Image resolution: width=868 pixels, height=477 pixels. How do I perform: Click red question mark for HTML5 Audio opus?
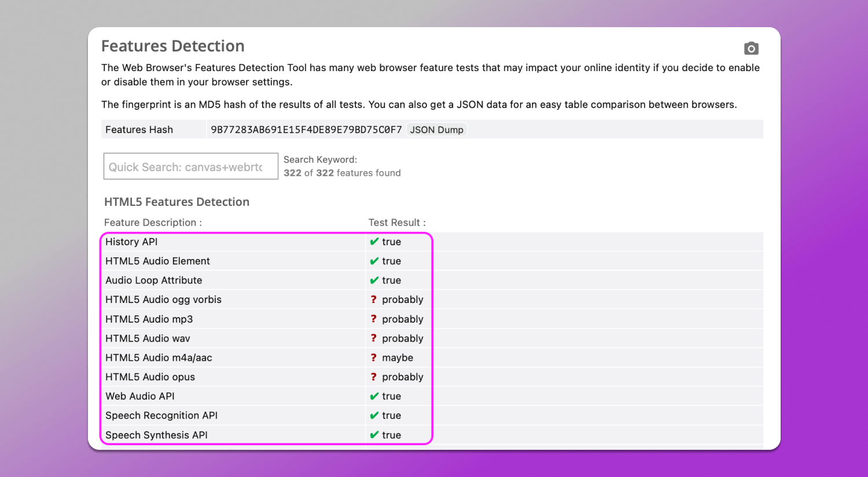tap(374, 377)
